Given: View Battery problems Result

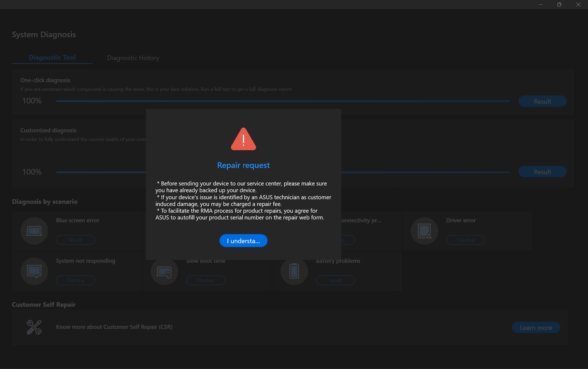Looking at the screenshot, I should coord(335,280).
